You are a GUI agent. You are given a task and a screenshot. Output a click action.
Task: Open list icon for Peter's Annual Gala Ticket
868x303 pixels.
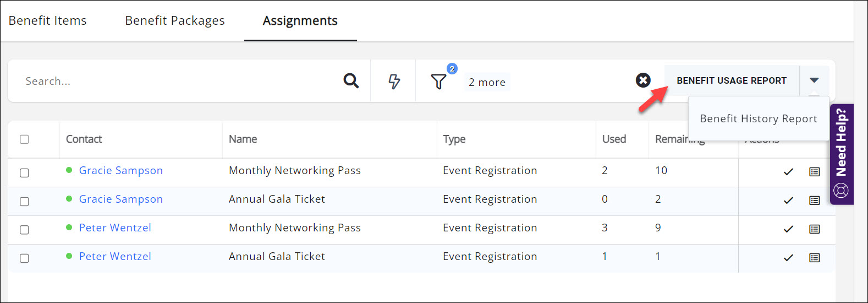[x=815, y=258]
